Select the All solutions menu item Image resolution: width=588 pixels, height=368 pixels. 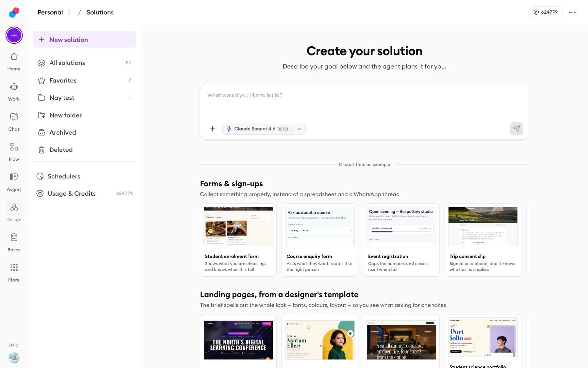tap(84, 63)
